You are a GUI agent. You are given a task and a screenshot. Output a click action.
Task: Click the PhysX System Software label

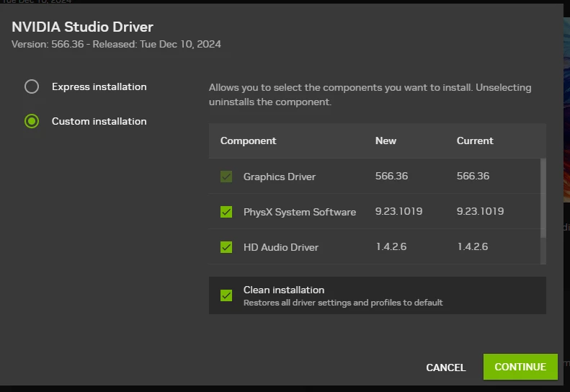[x=300, y=212]
